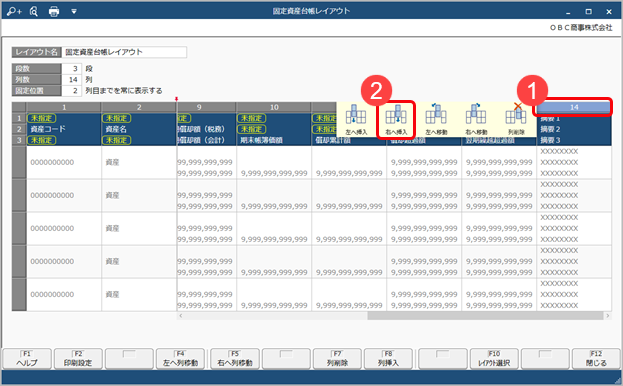
Task: Click the 右へ挿入 insert-right icon
Action: [396, 119]
